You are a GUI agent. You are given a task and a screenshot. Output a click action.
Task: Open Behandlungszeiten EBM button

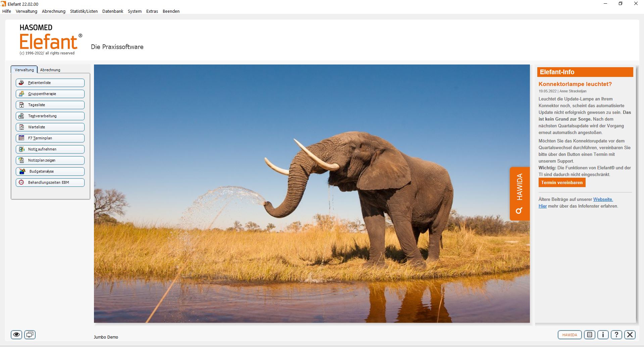pyautogui.click(x=50, y=182)
